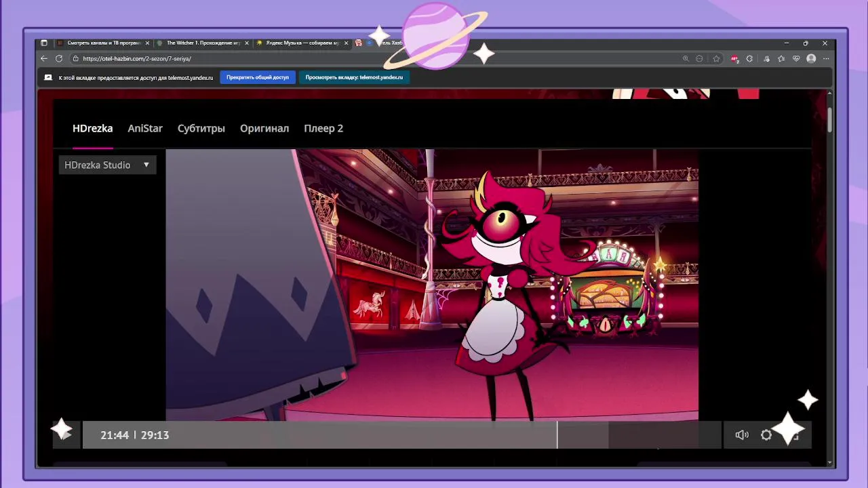Click the 21:44 | 29:13 time display

pyautogui.click(x=134, y=435)
